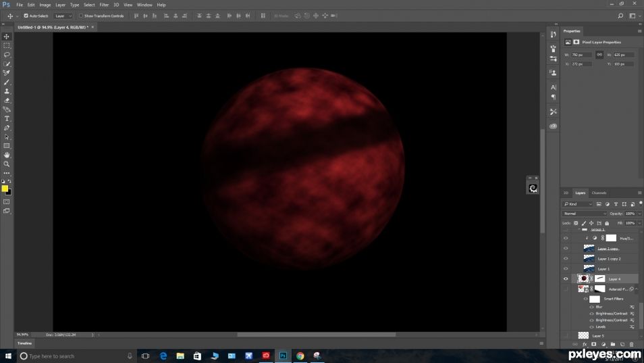Toggle visibility of the Hue/Saturation layer

(x=566, y=238)
